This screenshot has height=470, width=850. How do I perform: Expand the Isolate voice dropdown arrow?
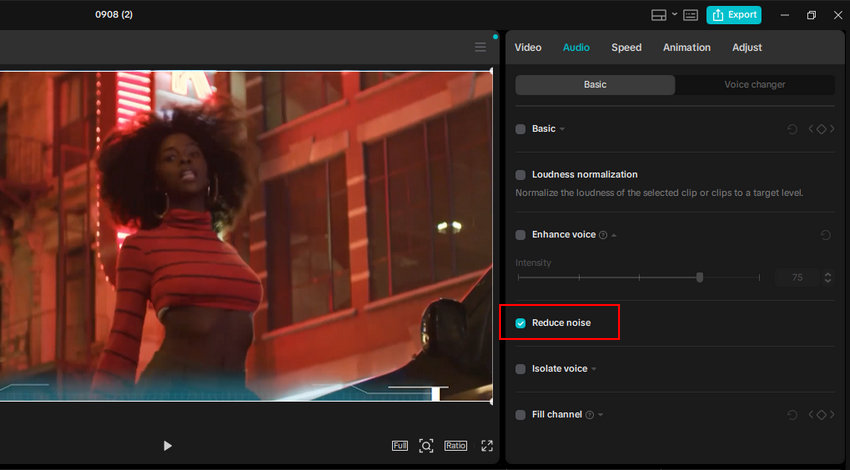(x=594, y=369)
